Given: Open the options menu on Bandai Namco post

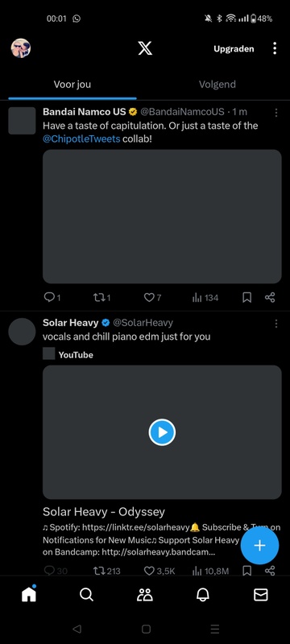Looking at the screenshot, I should tap(276, 113).
